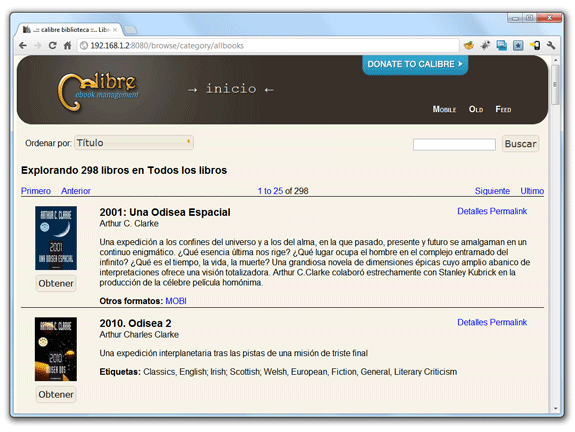The image size is (575, 432).
Task: Click the author name Arthur C. Clarke
Action: [129, 224]
